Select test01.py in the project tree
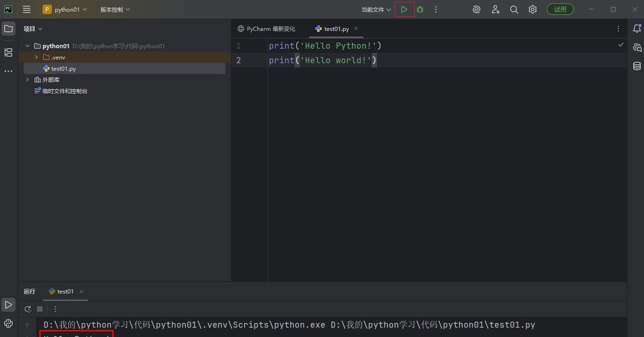The width and height of the screenshot is (644, 337). click(x=63, y=69)
